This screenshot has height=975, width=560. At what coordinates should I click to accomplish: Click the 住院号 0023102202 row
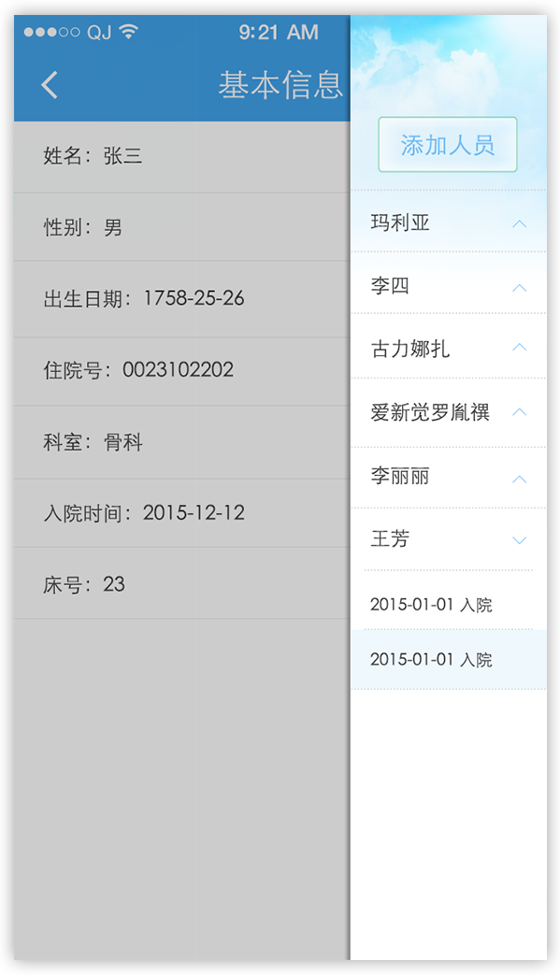click(x=182, y=371)
